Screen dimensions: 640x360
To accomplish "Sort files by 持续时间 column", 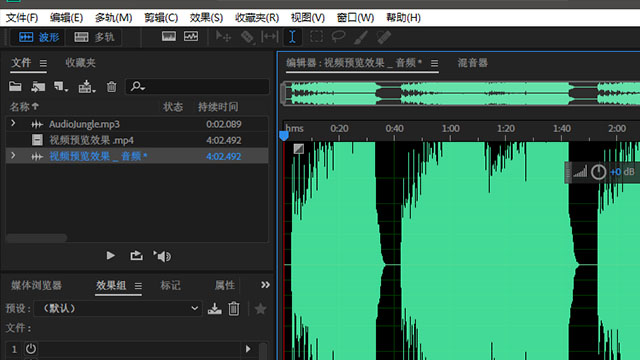I will pos(218,107).
